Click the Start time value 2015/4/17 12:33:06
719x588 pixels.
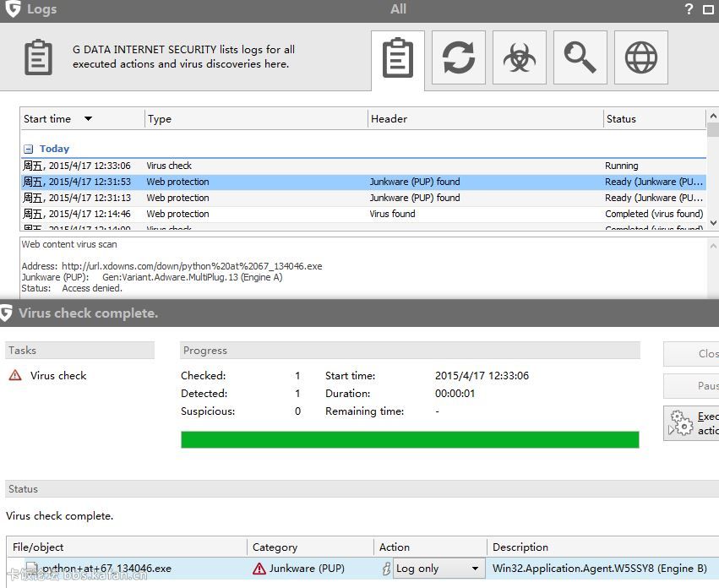tap(482, 376)
